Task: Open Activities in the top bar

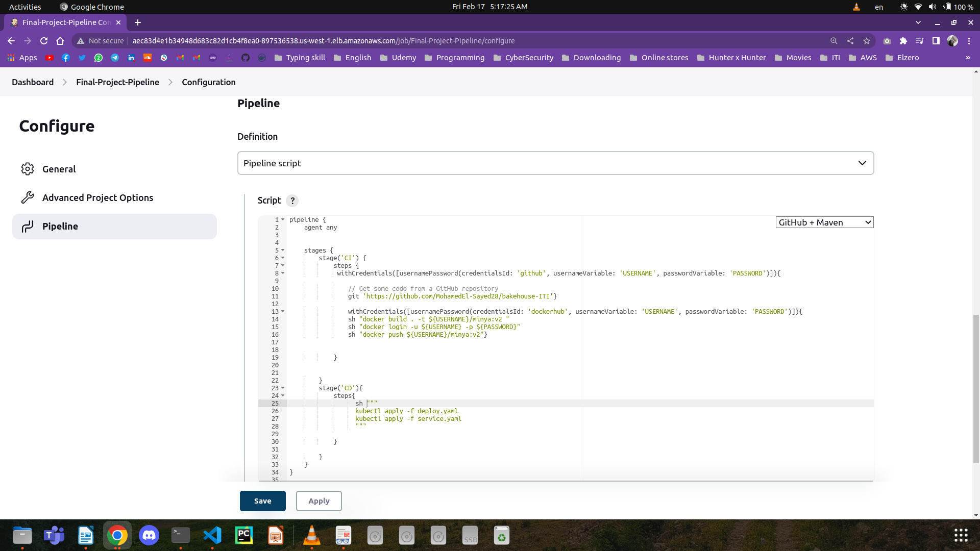Action: point(24,7)
